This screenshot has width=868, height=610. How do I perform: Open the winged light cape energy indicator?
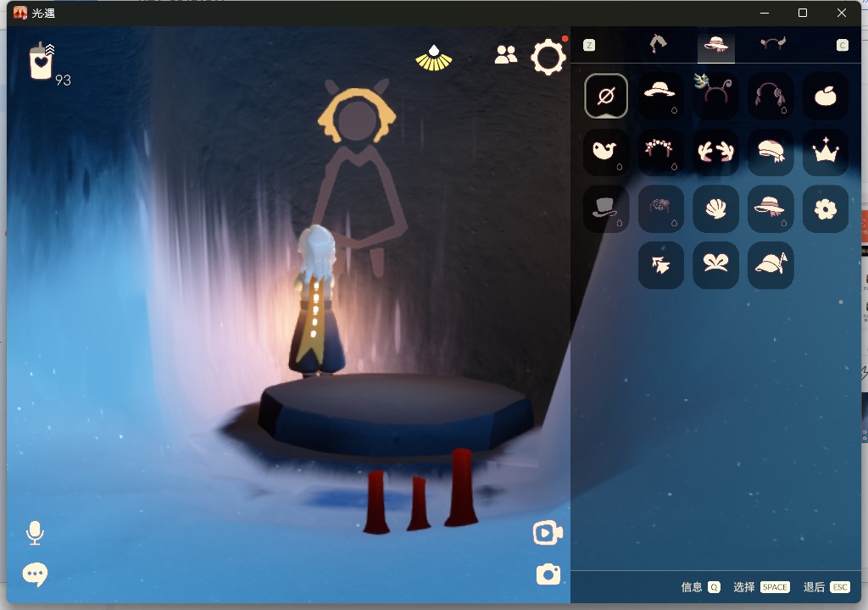[434, 58]
